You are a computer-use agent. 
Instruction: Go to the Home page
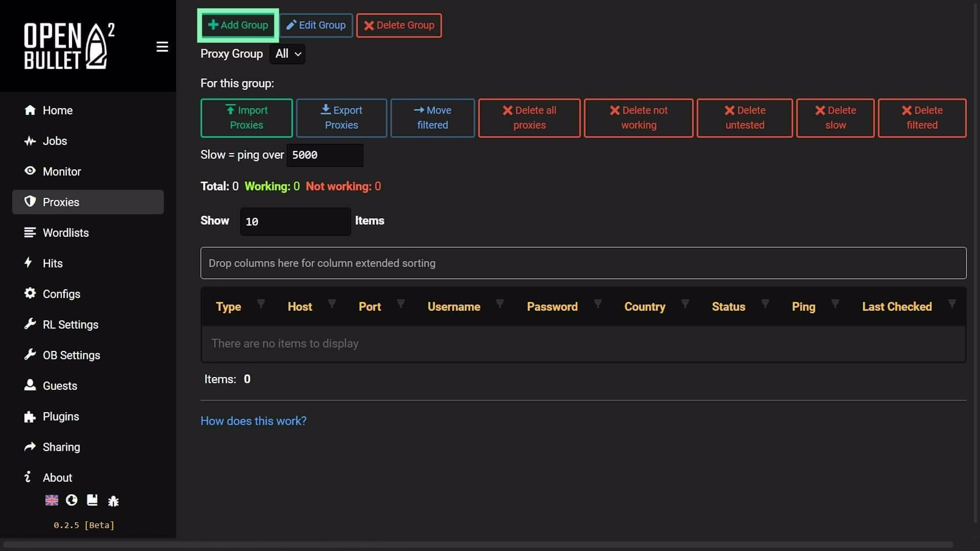(88, 110)
